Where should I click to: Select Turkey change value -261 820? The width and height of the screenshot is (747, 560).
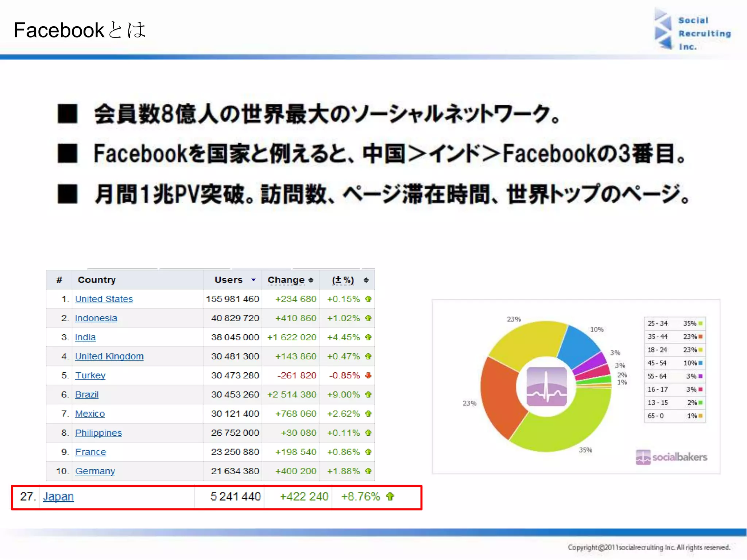297,376
